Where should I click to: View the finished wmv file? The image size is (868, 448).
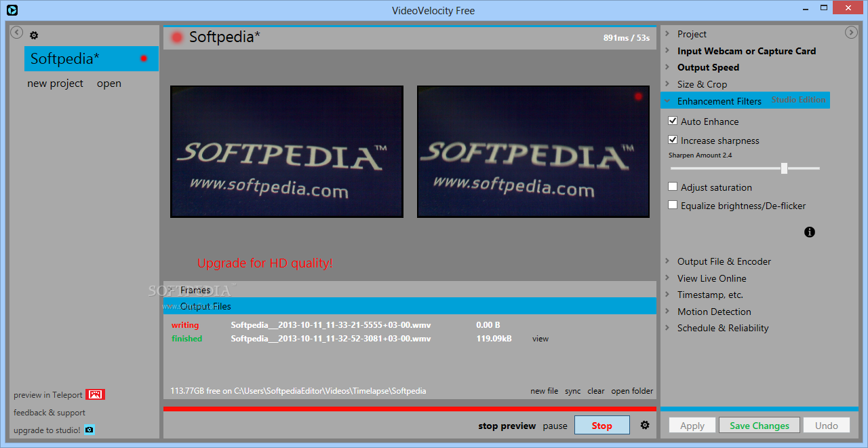[540, 339]
